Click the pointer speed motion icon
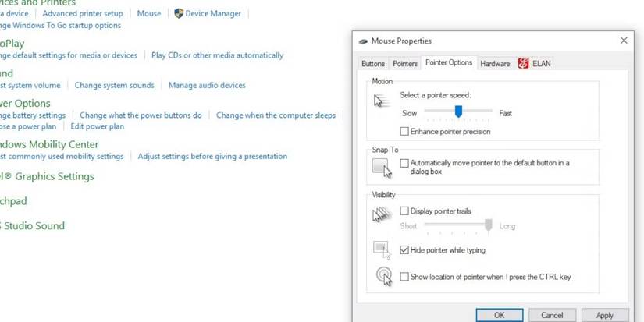The width and height of the screenshot is (644, 322). 381,101
